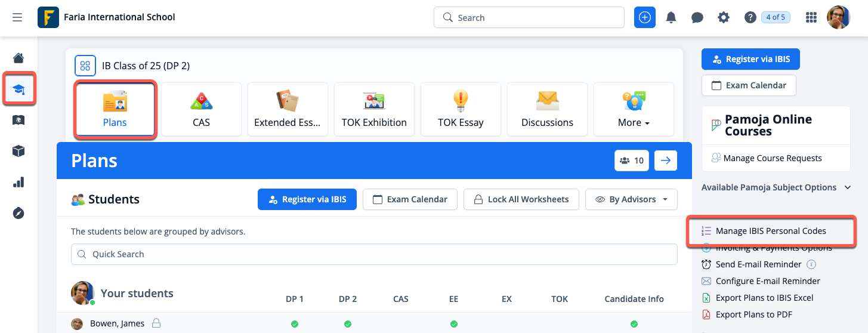This screenshot has height=333, width=868.
Task: Toggle the lock icon beside Bowen, James
Action: [156, 323]
